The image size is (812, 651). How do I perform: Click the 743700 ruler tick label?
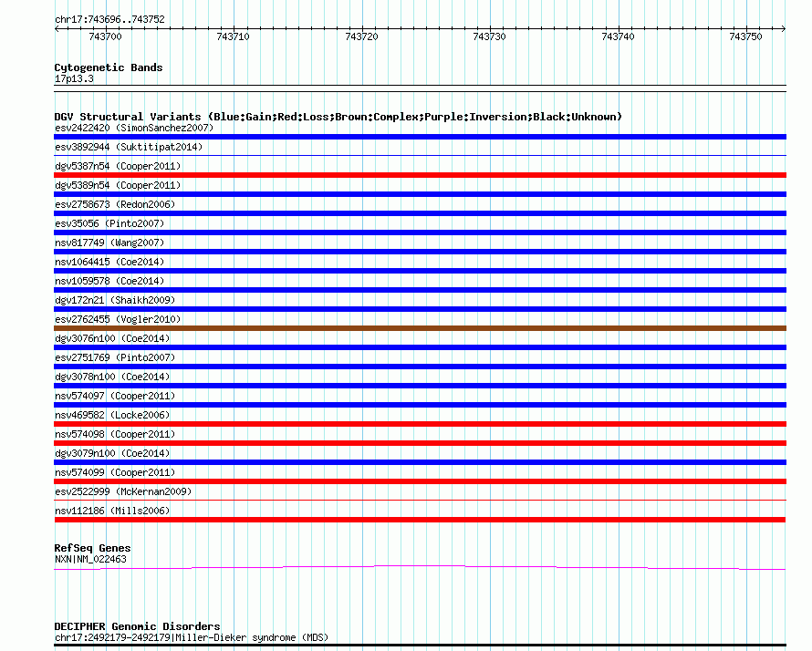coord(105,36)
